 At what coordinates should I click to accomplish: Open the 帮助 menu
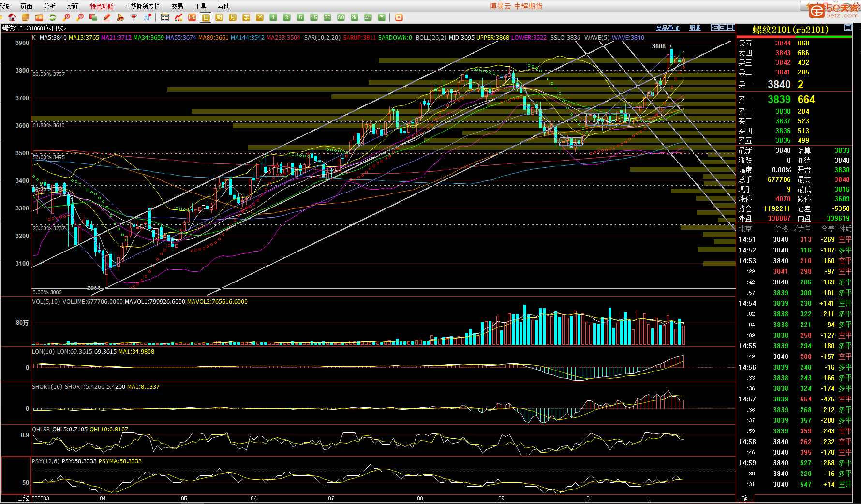[x=224, y=6]
